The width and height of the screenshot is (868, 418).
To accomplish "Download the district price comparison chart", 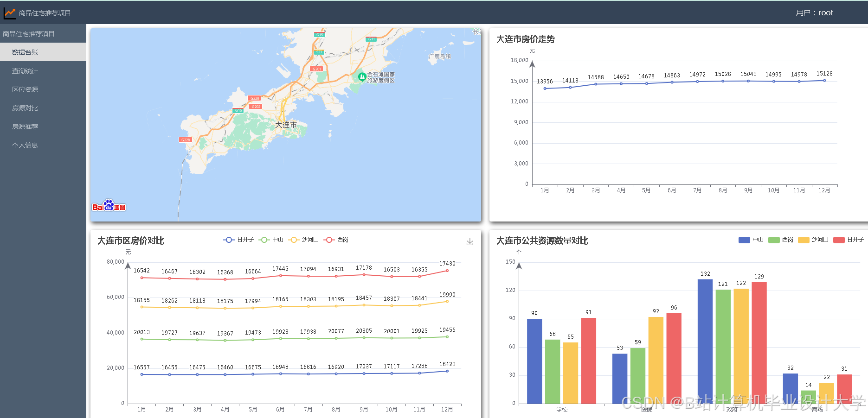I will coord(470,242).
